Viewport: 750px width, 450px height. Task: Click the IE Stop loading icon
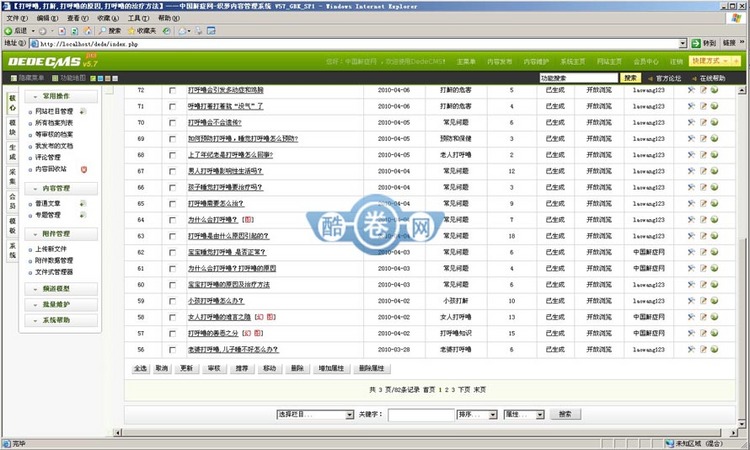click(62, 31)
